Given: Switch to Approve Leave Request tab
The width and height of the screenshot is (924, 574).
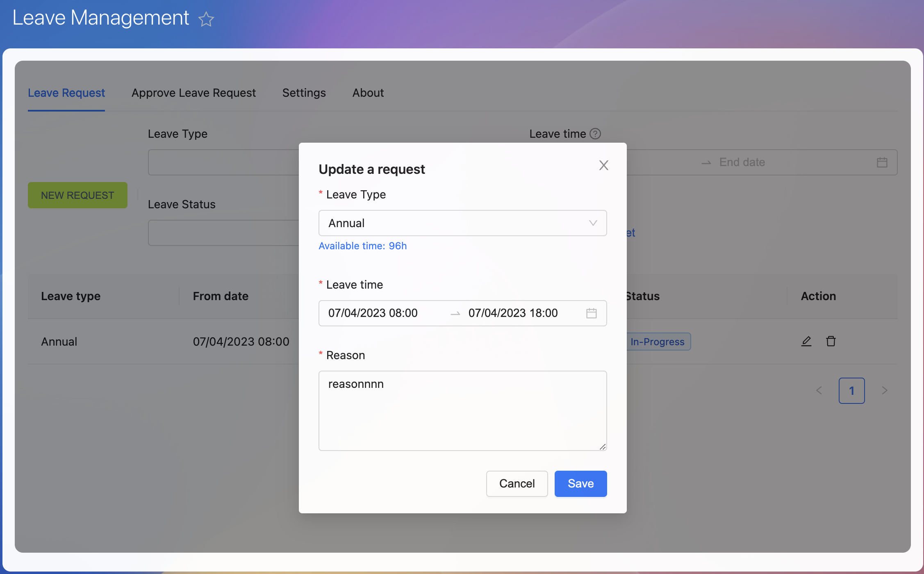Looking at the screenshot, I should tap(193, 93).
